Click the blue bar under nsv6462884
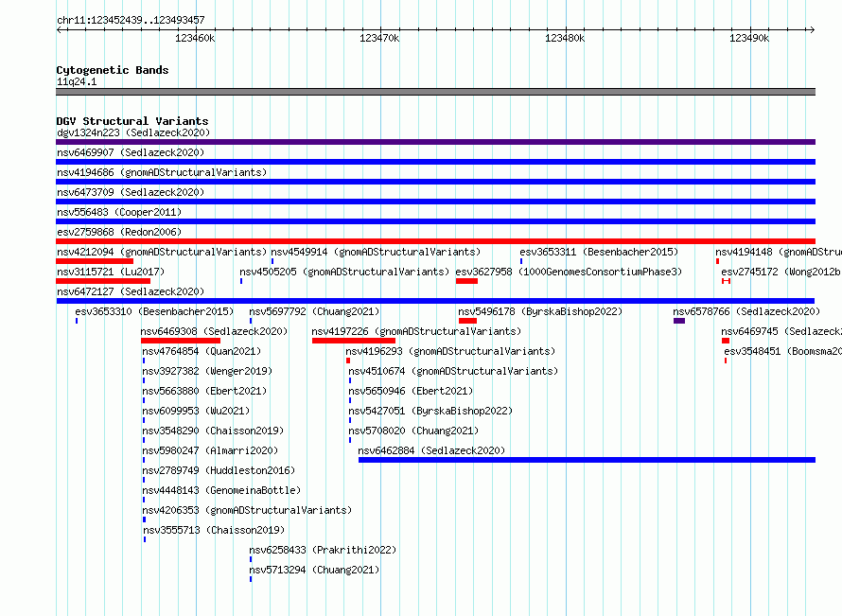Image resolution: width=842 pixels, height=616 pixels. click(587, 460)
